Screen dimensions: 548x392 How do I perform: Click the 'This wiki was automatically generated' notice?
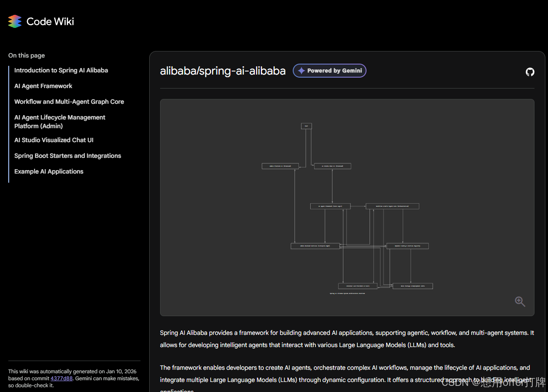pyautogui.click(x=74, y=378)
